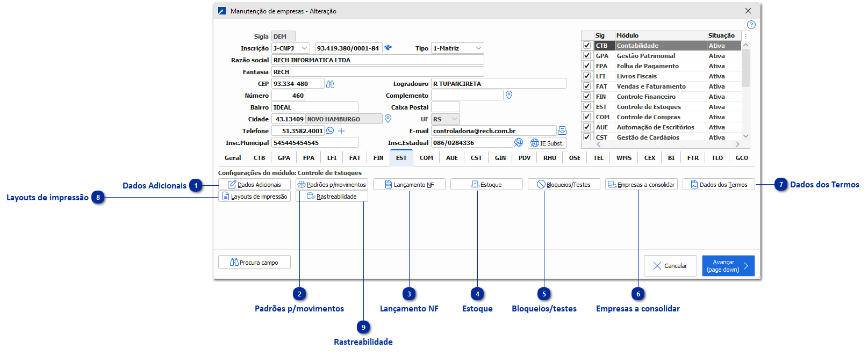This screenshot has height=356, width=868.
Task: Click the CNPJ lookup icon beside inscription number
Action: point(388,48)
